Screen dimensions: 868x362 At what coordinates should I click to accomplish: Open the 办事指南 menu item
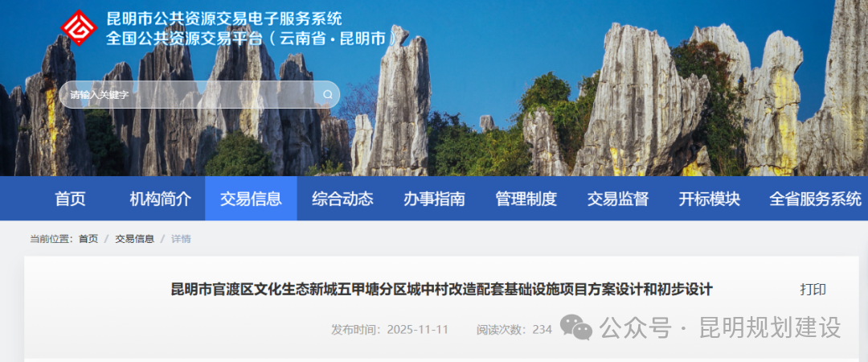434,199
